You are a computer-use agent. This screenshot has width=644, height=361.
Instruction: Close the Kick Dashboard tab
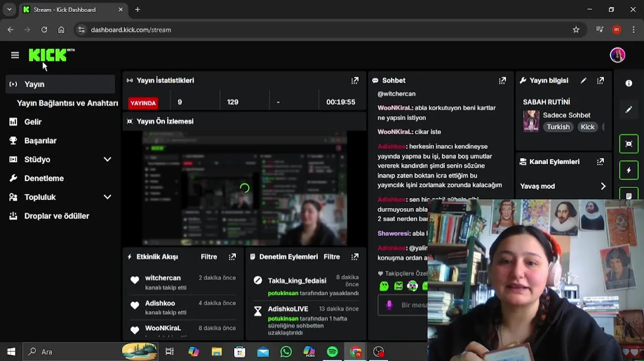pos(120,10)
